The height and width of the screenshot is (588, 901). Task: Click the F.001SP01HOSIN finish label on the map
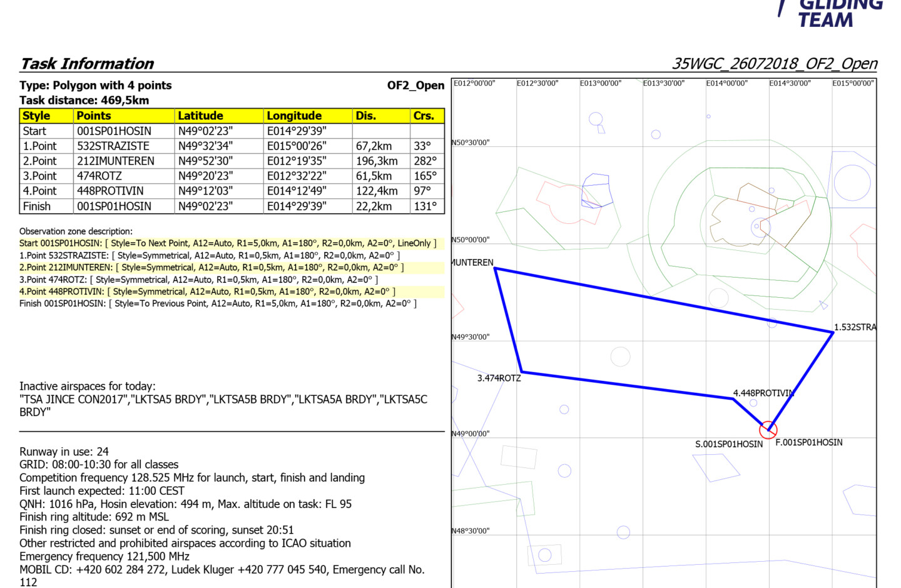(x=808, y=442)
